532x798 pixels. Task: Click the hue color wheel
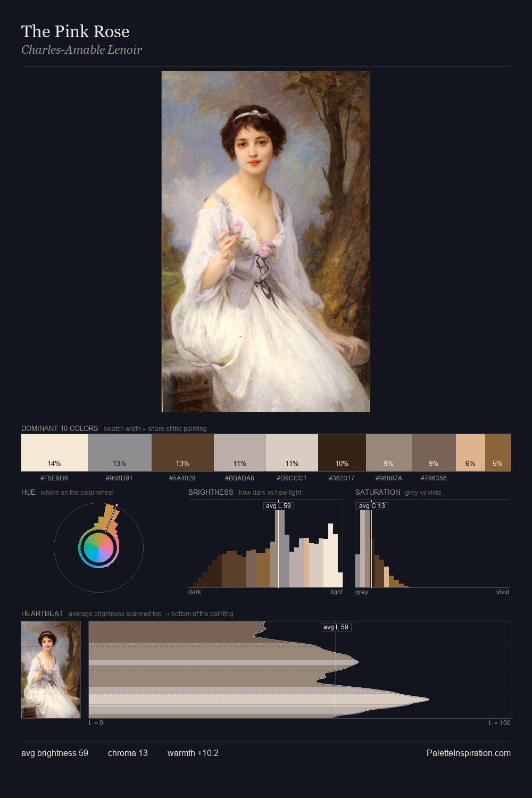pyautogui.click(x=98, y=547)
